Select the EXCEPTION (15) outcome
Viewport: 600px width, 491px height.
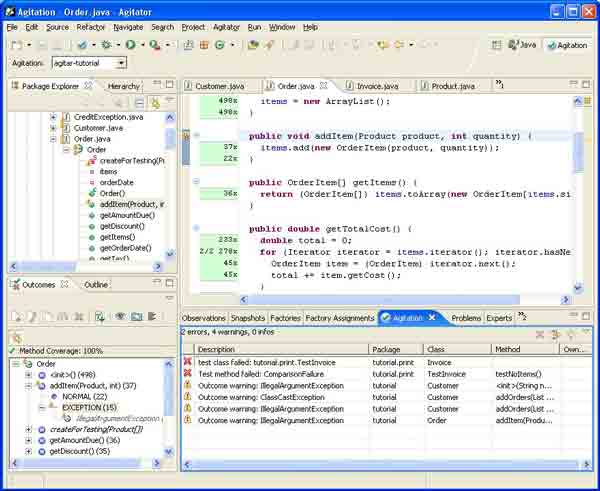(88, 407)
